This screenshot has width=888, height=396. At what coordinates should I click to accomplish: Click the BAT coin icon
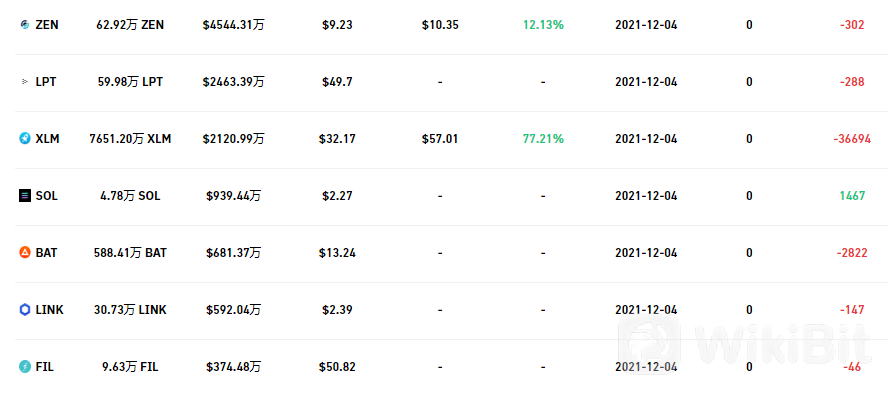point(24,253)
